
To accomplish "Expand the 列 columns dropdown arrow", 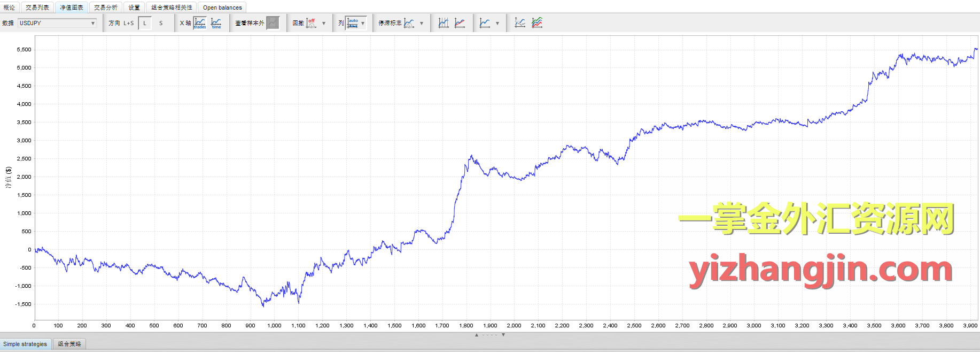I will [363, 24].
